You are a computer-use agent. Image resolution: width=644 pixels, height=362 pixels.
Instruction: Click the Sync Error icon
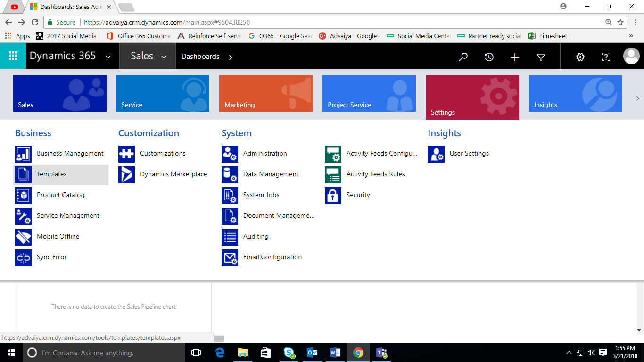pyautogui.click(x=23, y=258)
